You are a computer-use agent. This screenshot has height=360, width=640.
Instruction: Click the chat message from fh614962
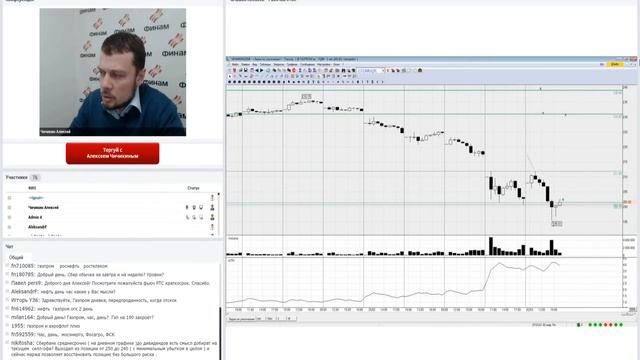52,309
